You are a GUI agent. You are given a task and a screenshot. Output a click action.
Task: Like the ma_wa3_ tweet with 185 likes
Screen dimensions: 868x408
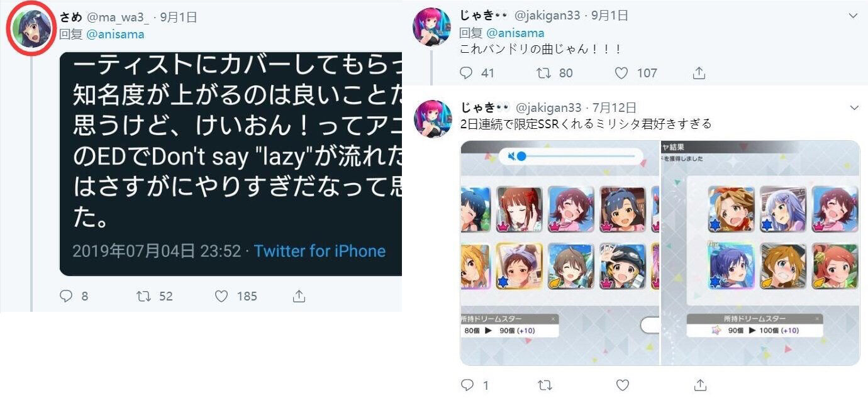[221, 295]
